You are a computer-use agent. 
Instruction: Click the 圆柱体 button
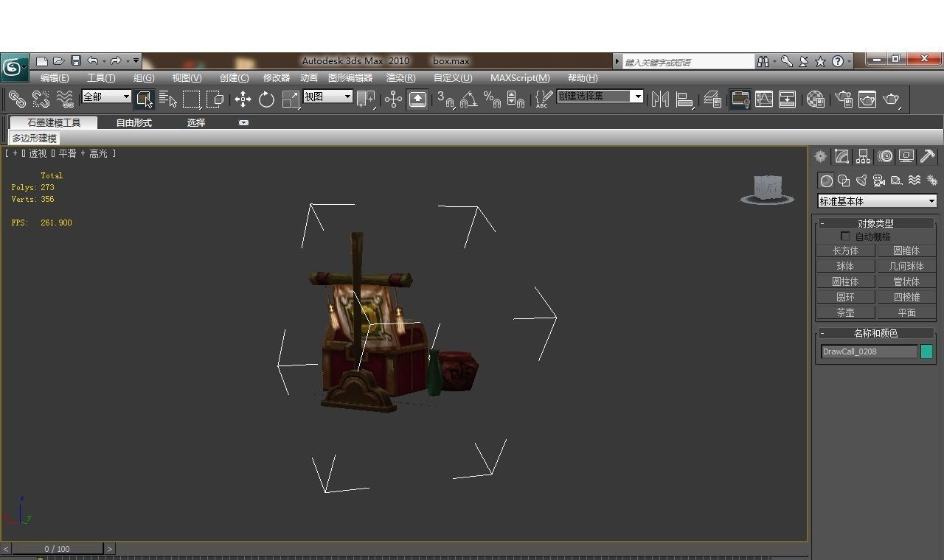[x=845, y=281]
